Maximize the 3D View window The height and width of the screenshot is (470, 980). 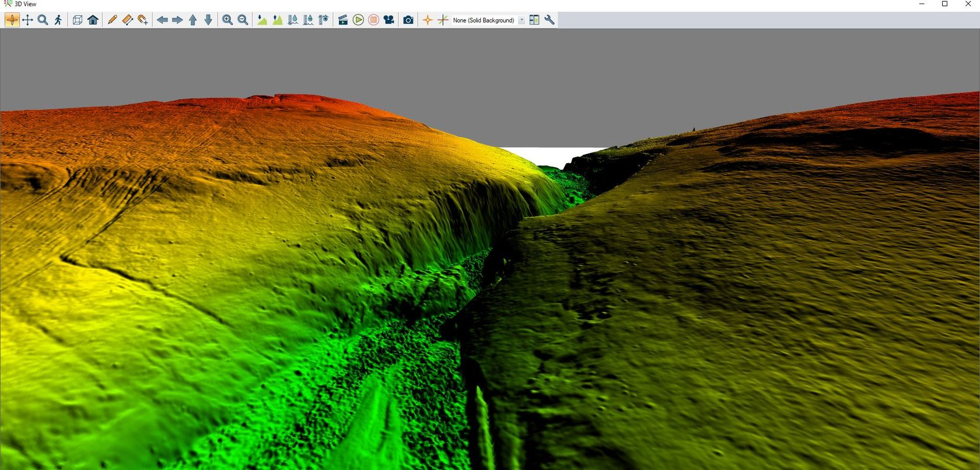944,4
